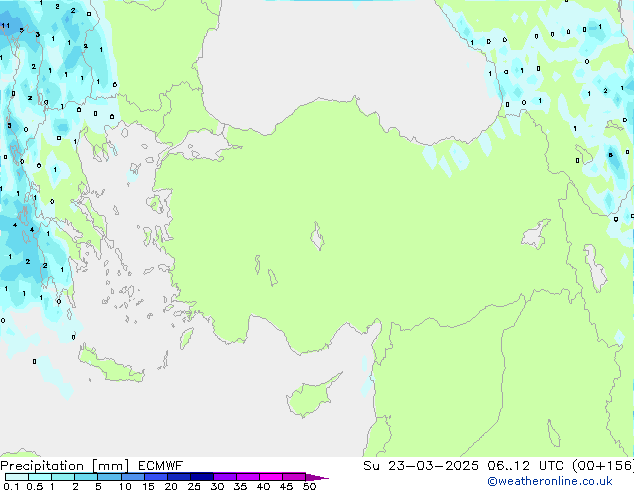634x490 pixels.
Task: Click the 45–50 mm legend color box
Action: coord(294,477)
